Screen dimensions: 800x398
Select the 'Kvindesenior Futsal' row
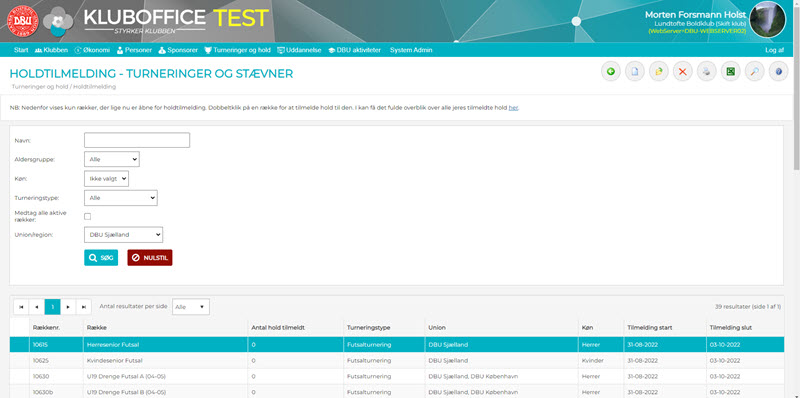coord(396,360)
